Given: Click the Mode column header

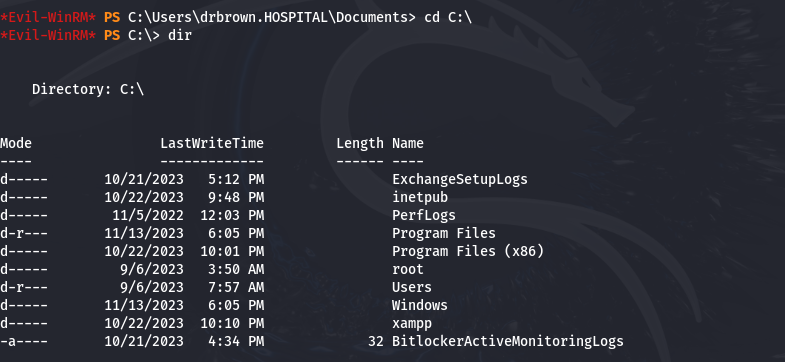Looking at the screenshot, I should tap(16, 143).
